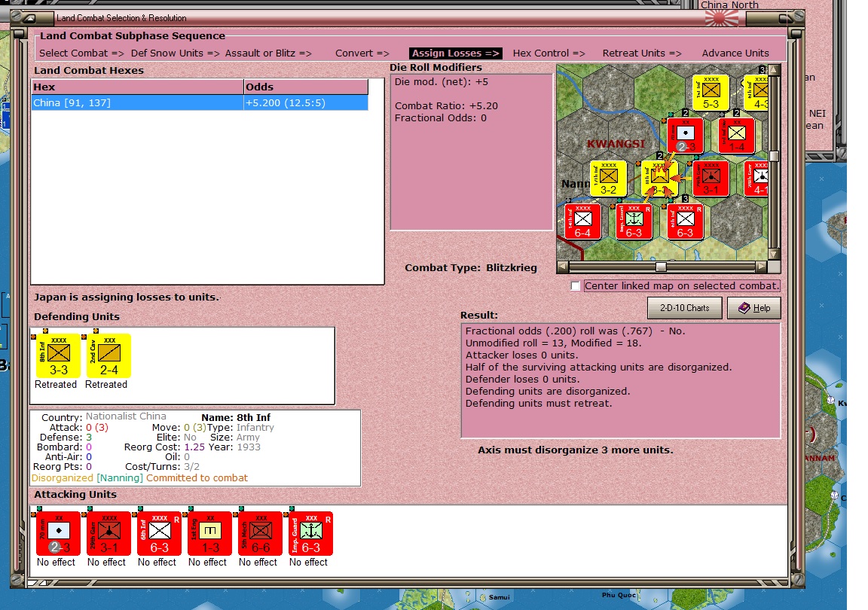
Task: Click the Retreat Units subphase step
Action: click(x=642, y=53)
